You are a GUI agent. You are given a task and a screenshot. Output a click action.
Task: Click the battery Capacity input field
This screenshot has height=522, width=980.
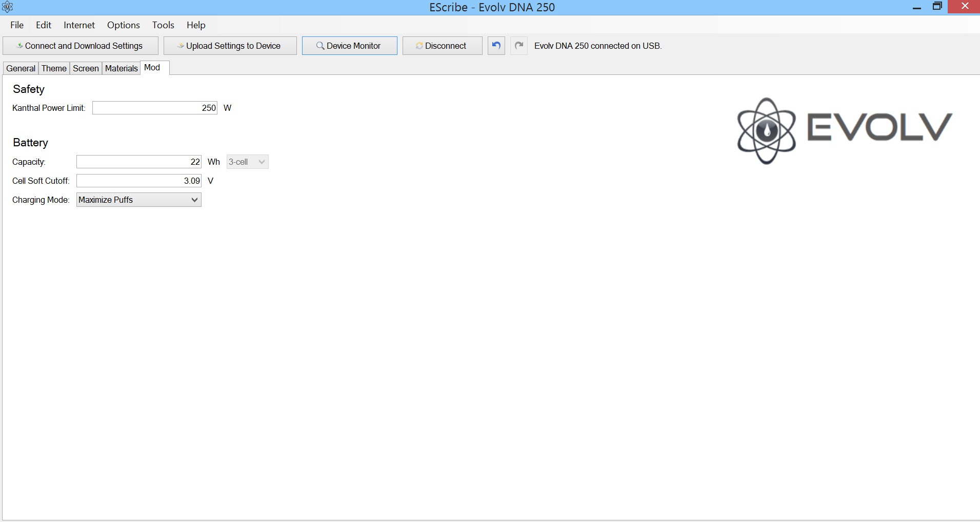pos(139,162)
